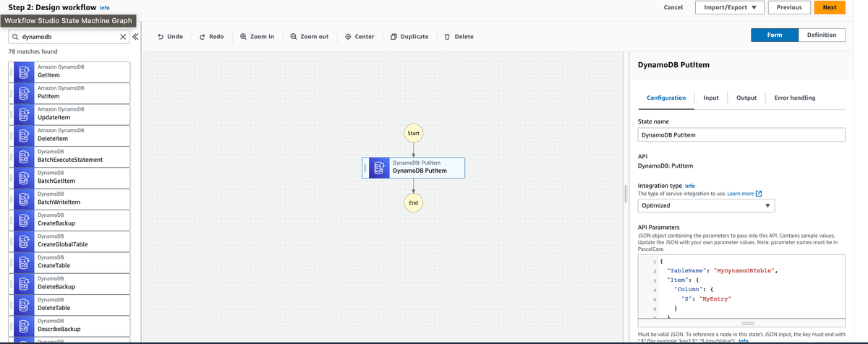Redo the canvas change
This screenshot has width=868, height=344.
tap(211, 36)
